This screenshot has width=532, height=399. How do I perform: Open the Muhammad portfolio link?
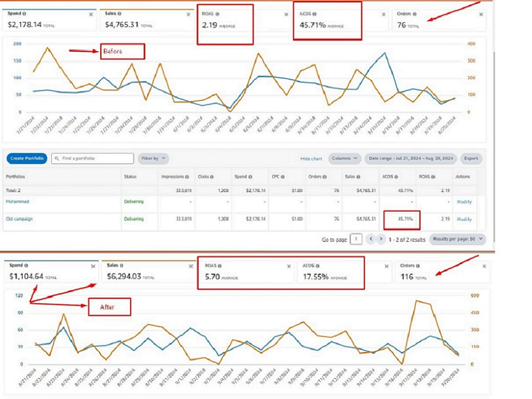[x=18, y=202]
